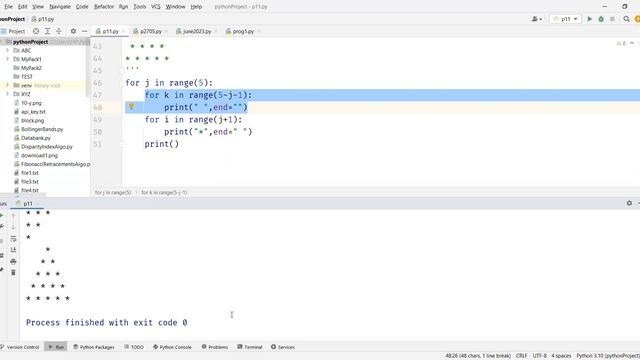The height and width of the screenshot is (360, 640).
Task: Open the p11 run configuration dropdown
Action: [565, 19]
